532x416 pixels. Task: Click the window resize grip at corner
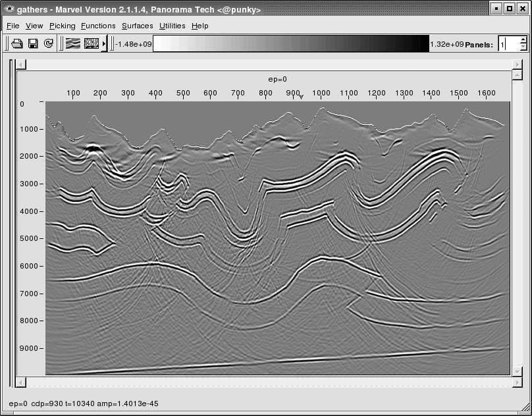(526, 408)
